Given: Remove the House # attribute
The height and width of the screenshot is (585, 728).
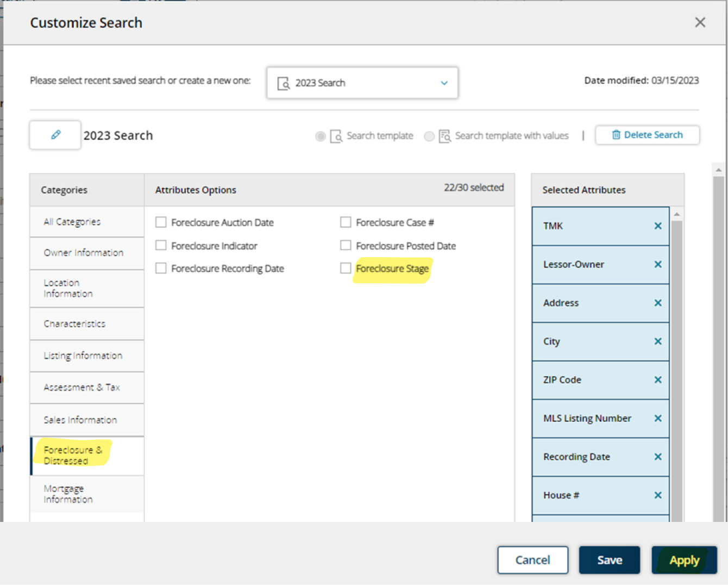Looking at the screenshot, I should click(x=658, y=495).
